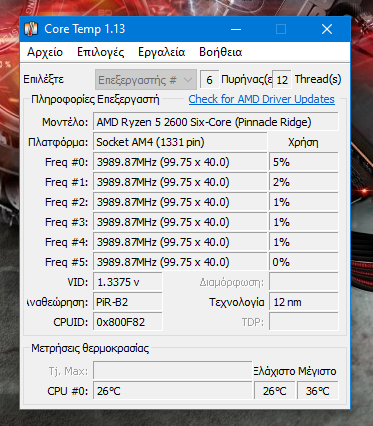Expand the Επεξεργαστής # dropdown
Screen dimensions: 373x426
[x=145, y=80]
